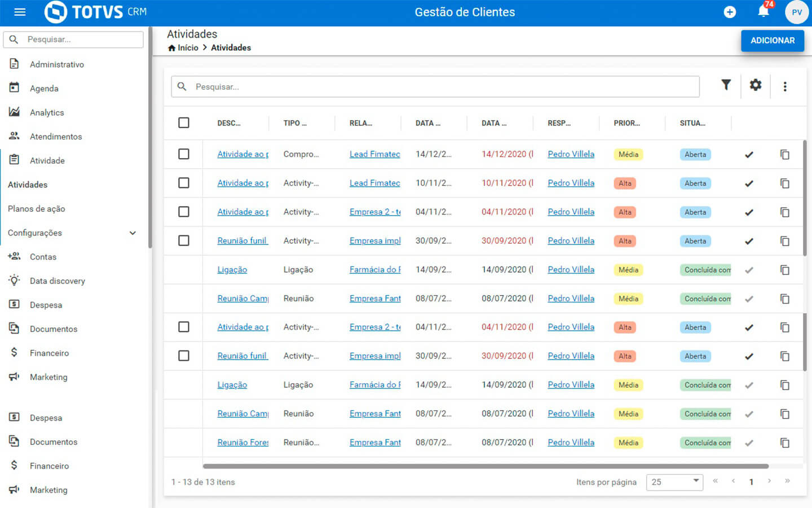
Task: Open the Itens por página dropdown
Action: (x=674, y=482)
